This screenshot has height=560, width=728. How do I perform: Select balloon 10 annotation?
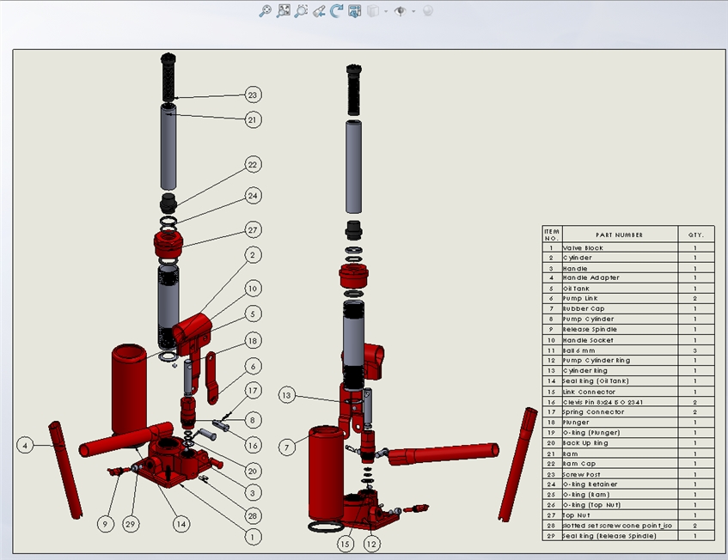click(x=253, y=289)
